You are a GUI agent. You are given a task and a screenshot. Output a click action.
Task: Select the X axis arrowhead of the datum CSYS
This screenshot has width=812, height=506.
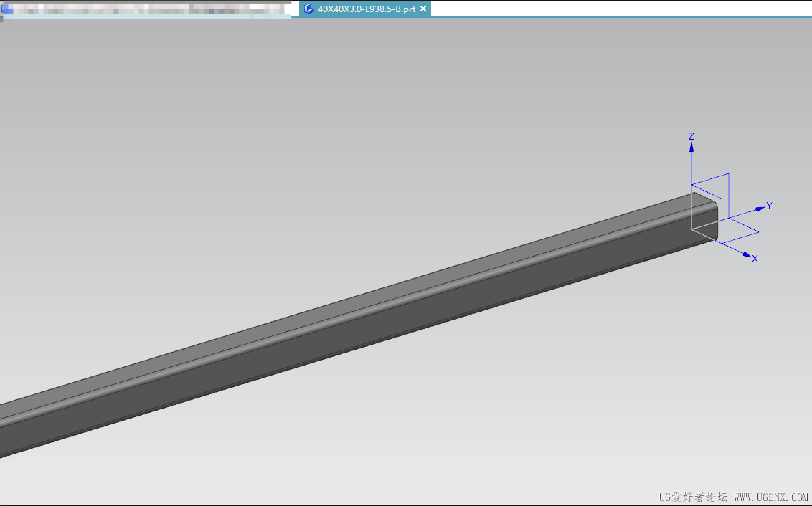(747, 254)
